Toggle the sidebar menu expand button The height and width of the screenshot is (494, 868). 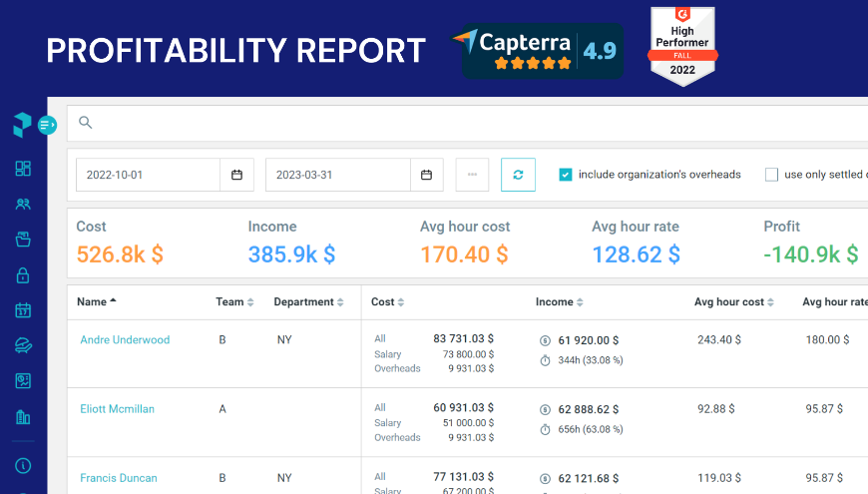[x=47, y=125]
